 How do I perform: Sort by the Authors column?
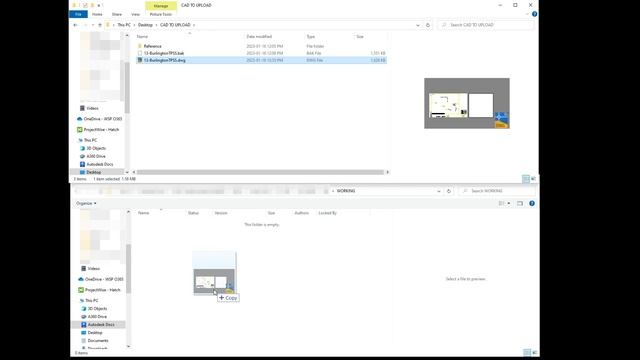(302, 213)
